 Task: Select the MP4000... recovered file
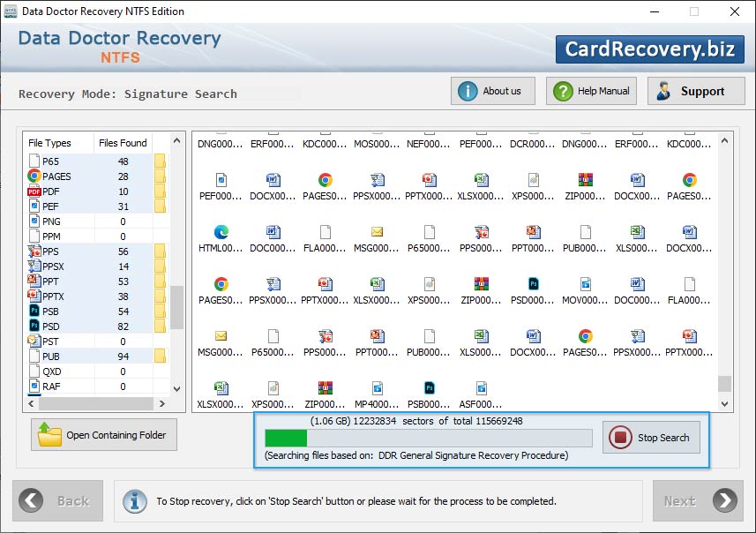click(377, 395)
